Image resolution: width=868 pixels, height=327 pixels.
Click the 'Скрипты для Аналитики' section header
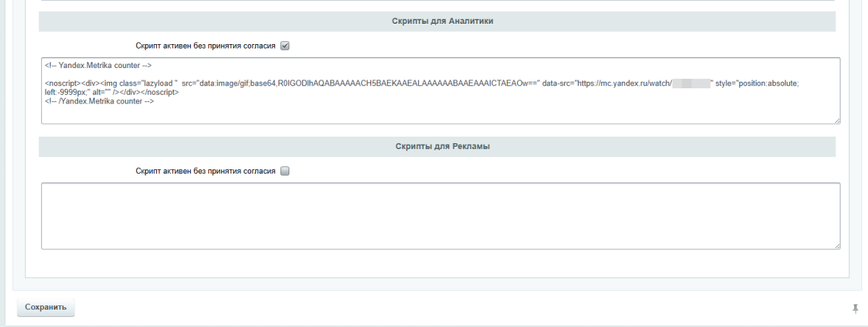click(437, 22)
